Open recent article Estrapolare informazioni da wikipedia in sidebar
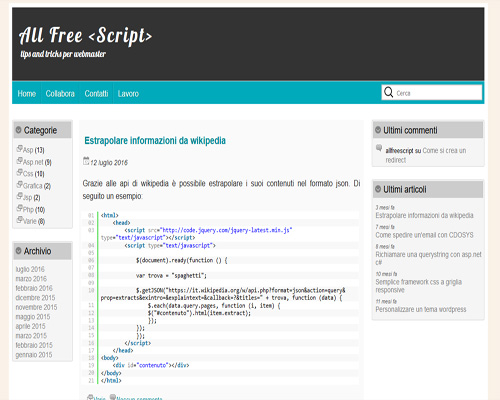This screenshot has height=400, width=500. [424, 215]
